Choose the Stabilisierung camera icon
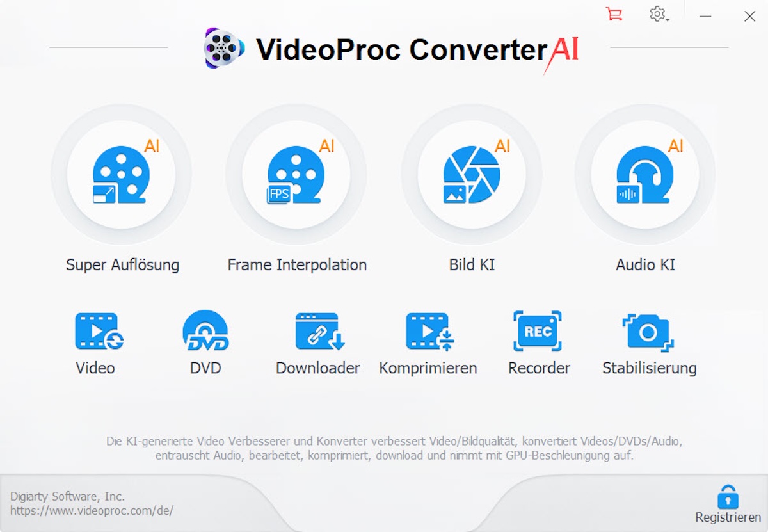 pyautogui.click(x=648, y=331)
